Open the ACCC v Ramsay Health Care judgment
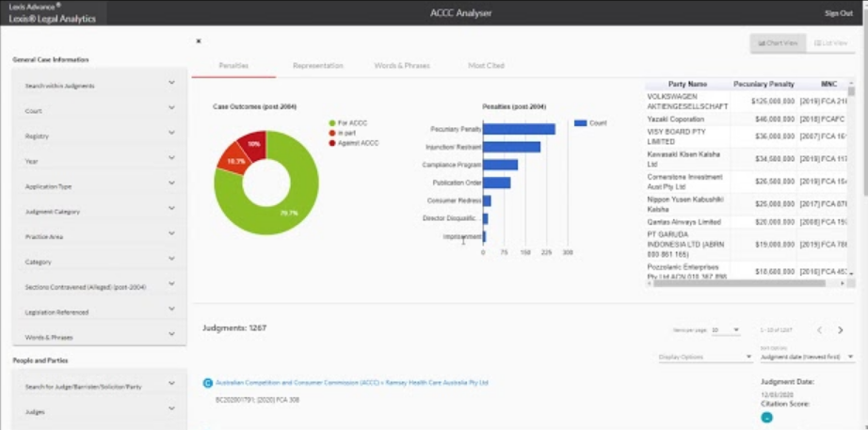This screenshot has width=868, height=430. [x=352, y=382]
